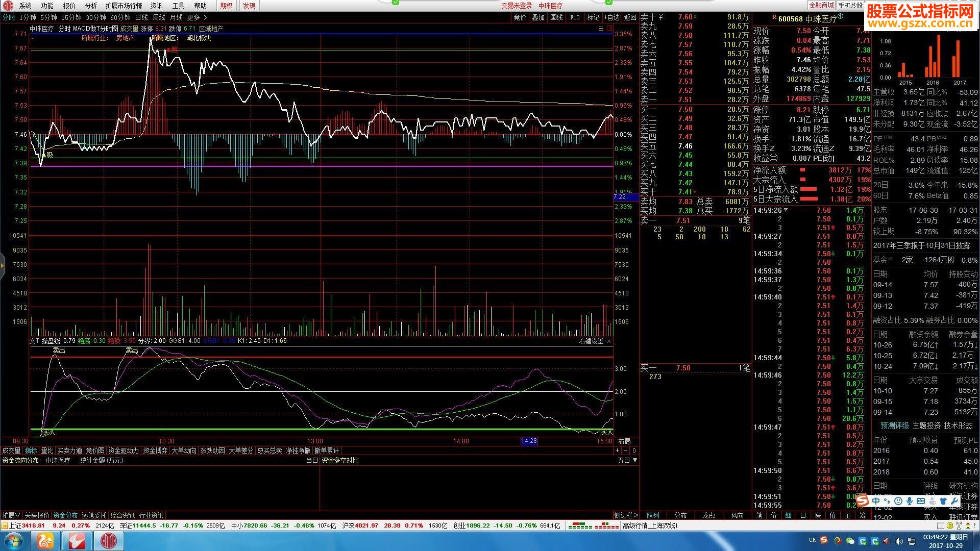Open soft keyboard icon on Sogou bar
Viewport: 980px width, 551px height.
(x=921, y=501)
